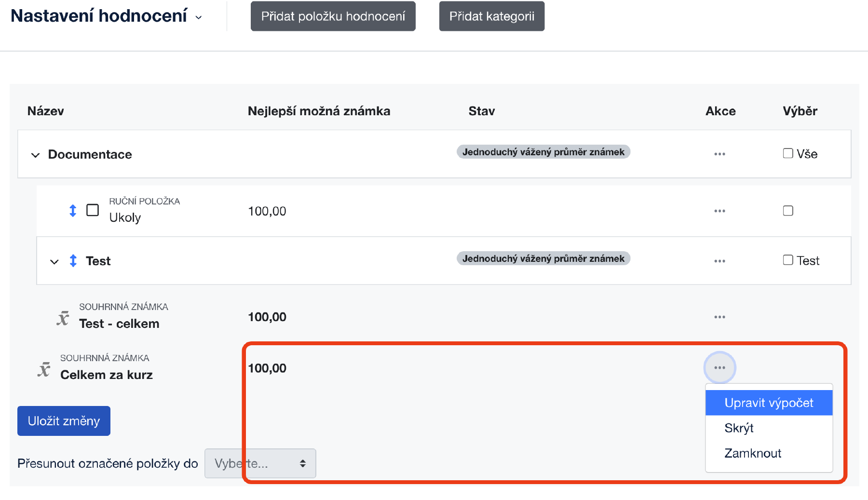This screenshot has height=500, width=868.
Task: Click the 100,00 value in Ukoly row
Action: click(267, 211)
